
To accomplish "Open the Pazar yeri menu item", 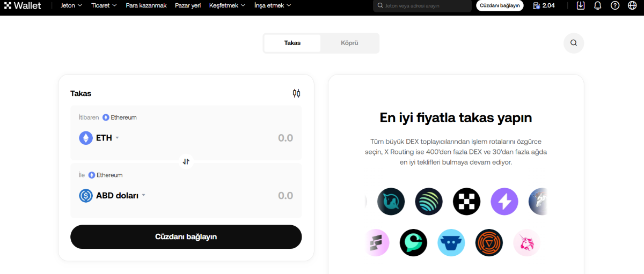I will (188, 5).
